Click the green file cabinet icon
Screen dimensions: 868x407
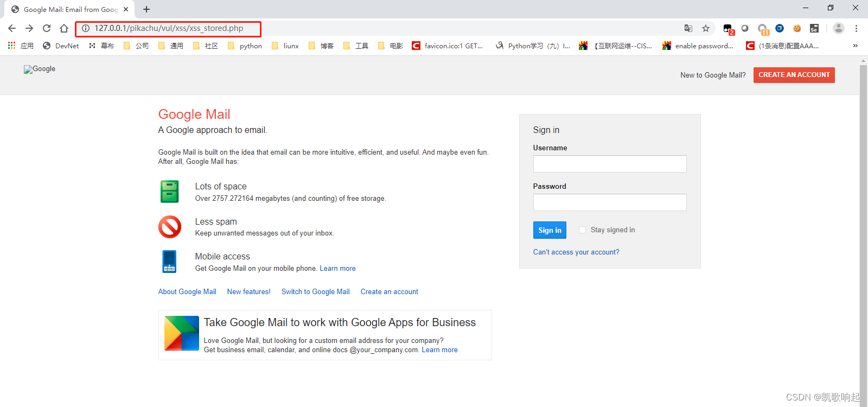click(x=170, y=192)
